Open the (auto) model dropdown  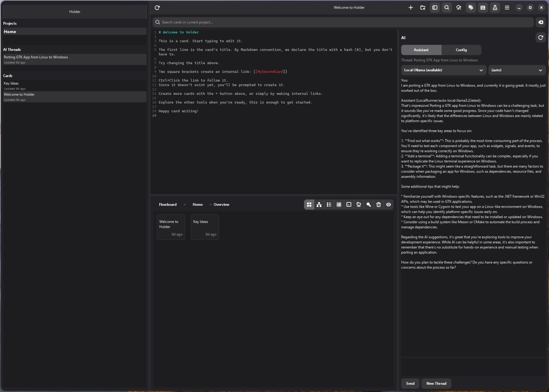point(517,70)
